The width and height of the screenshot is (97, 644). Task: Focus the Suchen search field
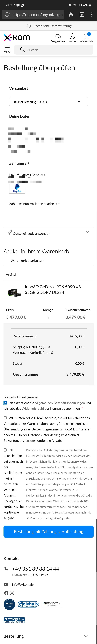54,50
